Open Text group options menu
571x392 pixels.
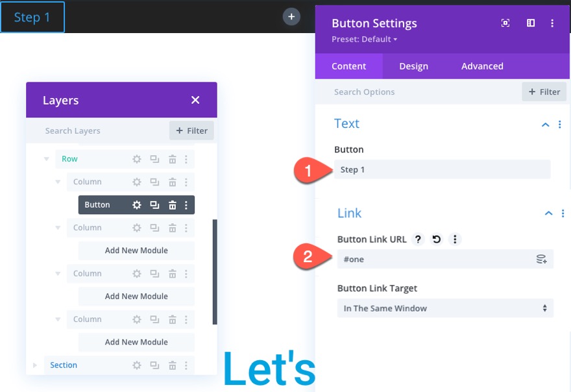click(560, 125)
